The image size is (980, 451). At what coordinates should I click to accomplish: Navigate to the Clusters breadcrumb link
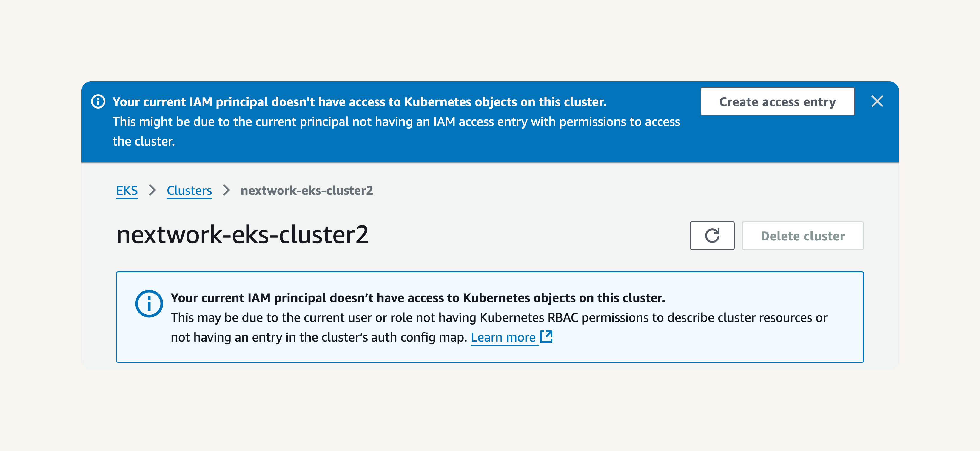pos(189,191)
